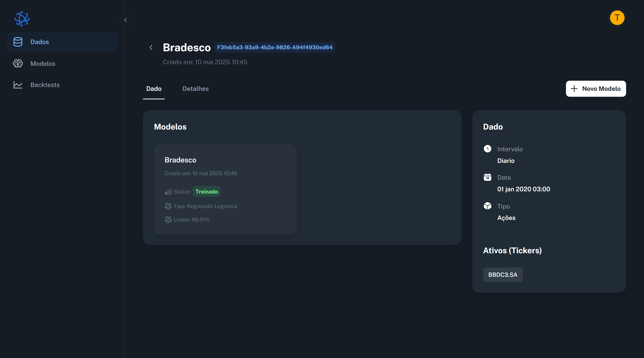Open the user avatar T menu
The height and width of the screenshot is (358, 644).
click(617, 18)
